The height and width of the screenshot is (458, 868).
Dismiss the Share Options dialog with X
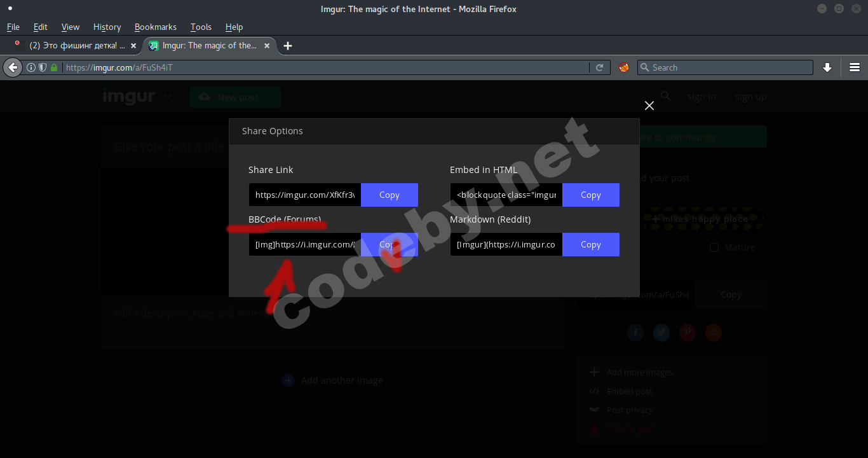(x=649, y=106)
